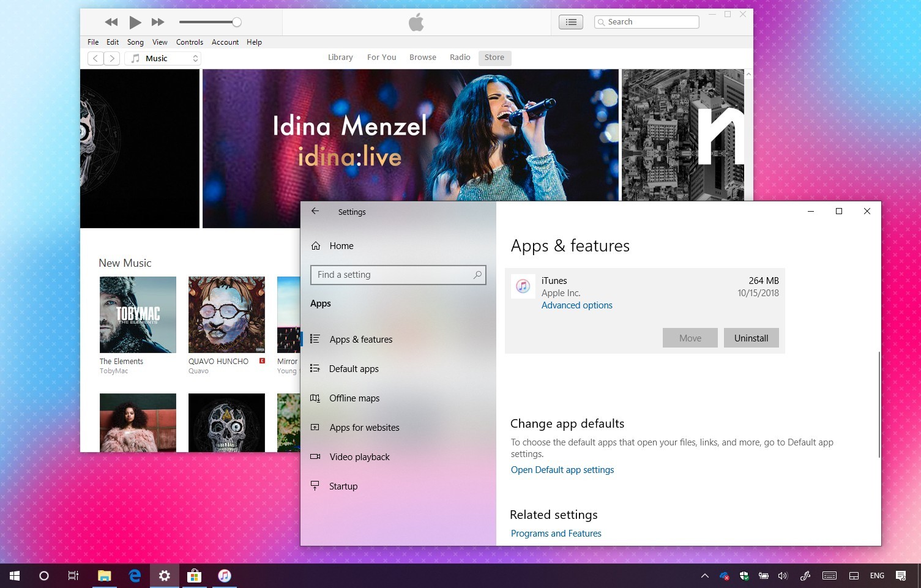This screenshot has width=921, height=588.
Task: Open Task View from the taskbar
Action: [x=73, y=576]
